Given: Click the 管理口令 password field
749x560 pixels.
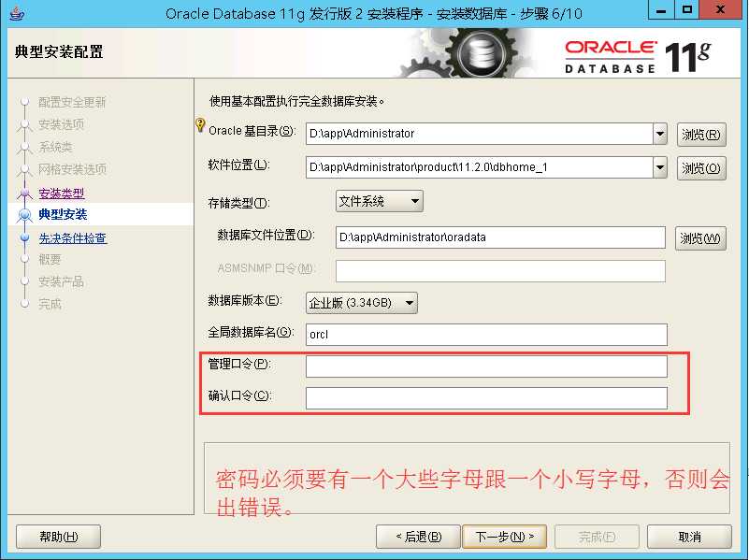Looking at the screenshot, I should (486, 366).
